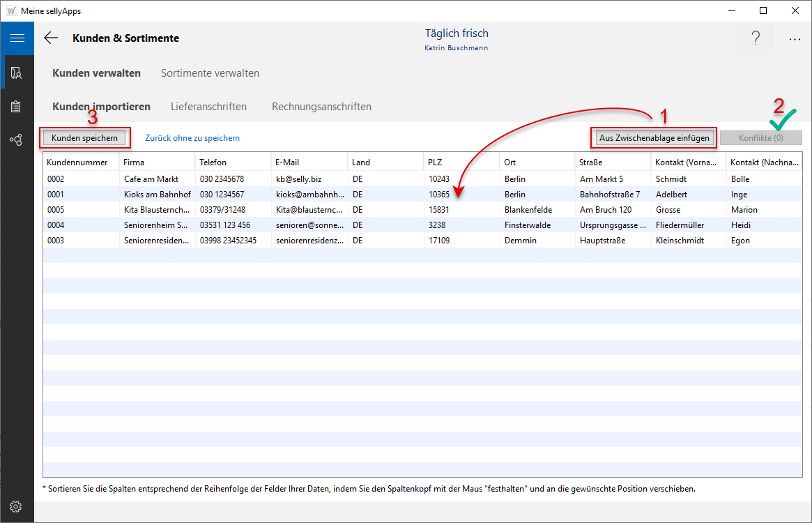The height and width of the screenshot is (523, 812).
Task: Open the connections sidebar icon
Action: tap(17, 139)
